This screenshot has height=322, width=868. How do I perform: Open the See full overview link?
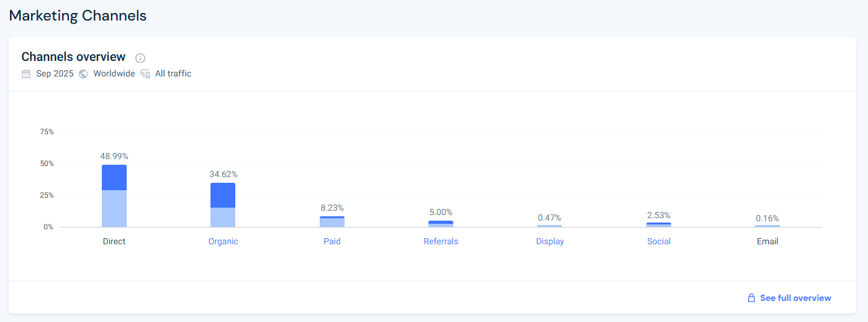point(795,298)
